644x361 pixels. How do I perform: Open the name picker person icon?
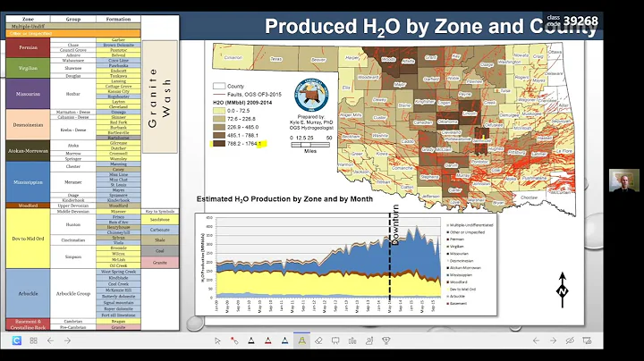pos(369,340)
